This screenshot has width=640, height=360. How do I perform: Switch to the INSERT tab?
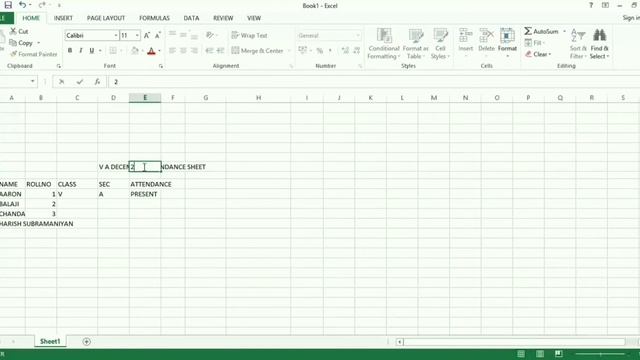(x=63, y=18)
